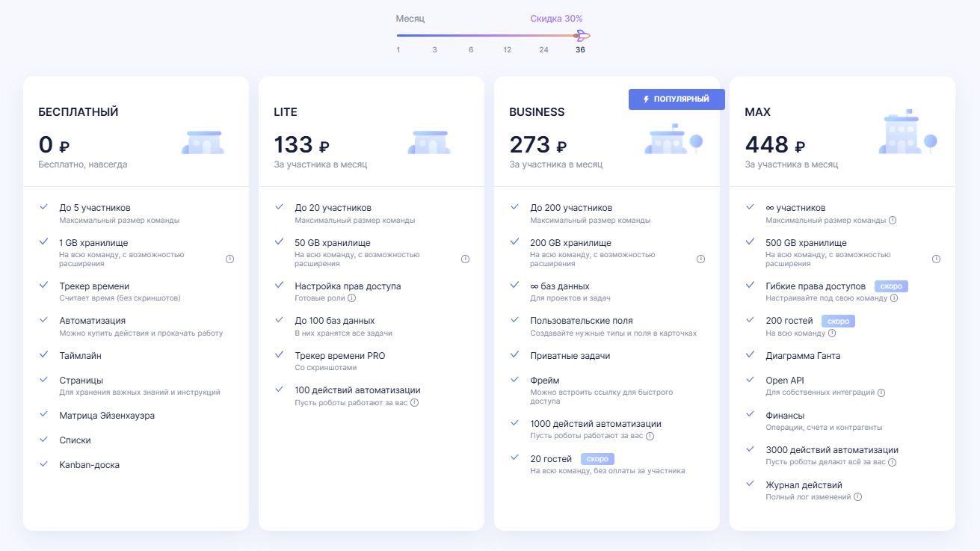Select 6 months on the period scale
Screen dimensions: 980x551
click(x=470, y=50)
